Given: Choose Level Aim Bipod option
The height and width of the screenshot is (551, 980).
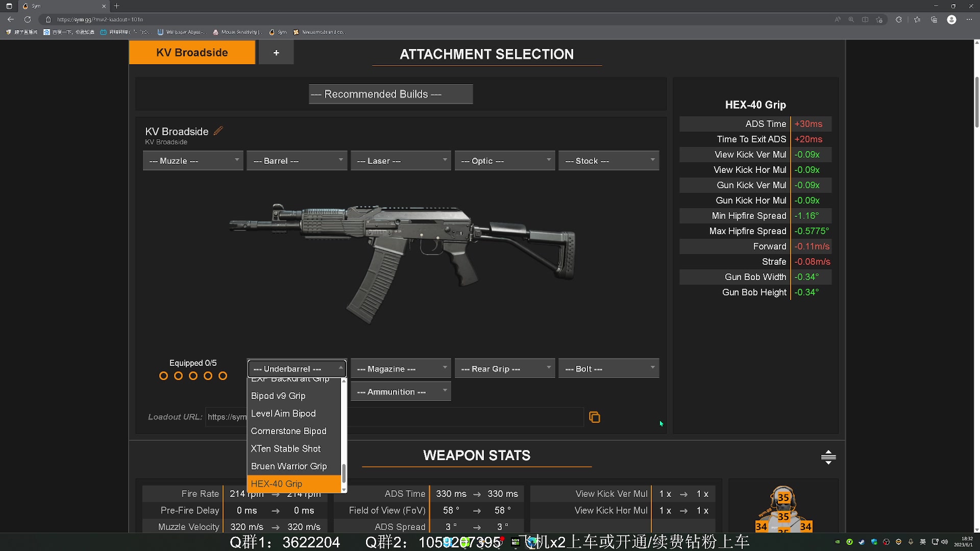Looking at the screenshot, I should click(x=294, y=413).
